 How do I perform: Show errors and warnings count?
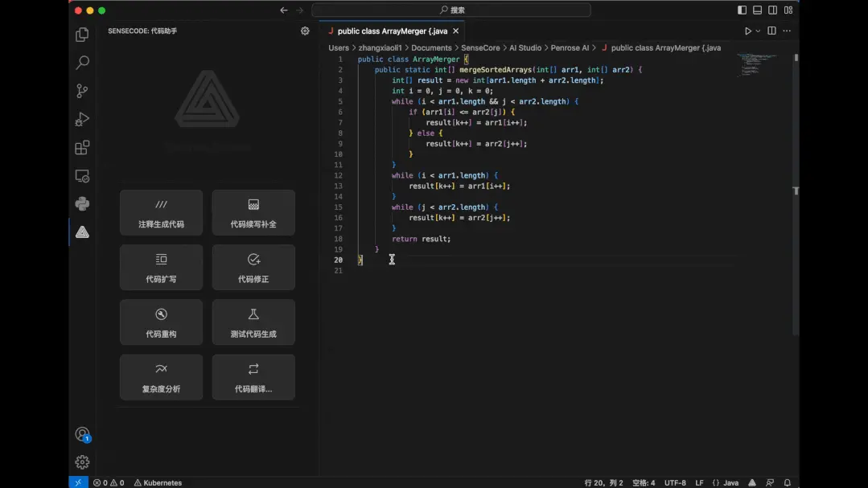click(x=109, y=482)
